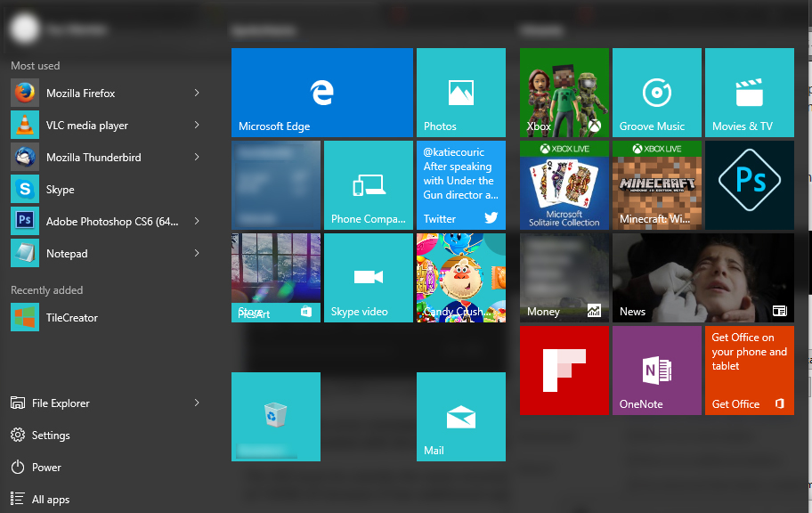Click the Get Office tile
The height and width of the screenshot is (513, 812).
750,370
